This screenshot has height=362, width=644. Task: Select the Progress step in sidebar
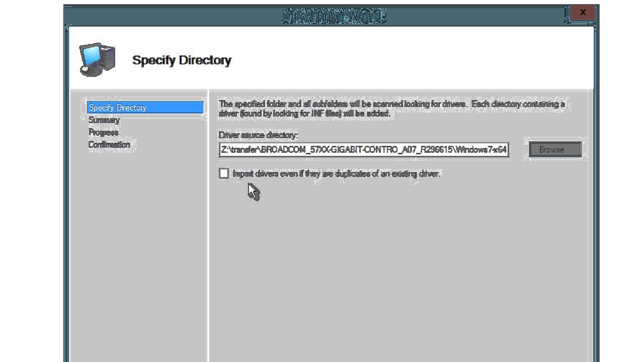tap(103, 132)
